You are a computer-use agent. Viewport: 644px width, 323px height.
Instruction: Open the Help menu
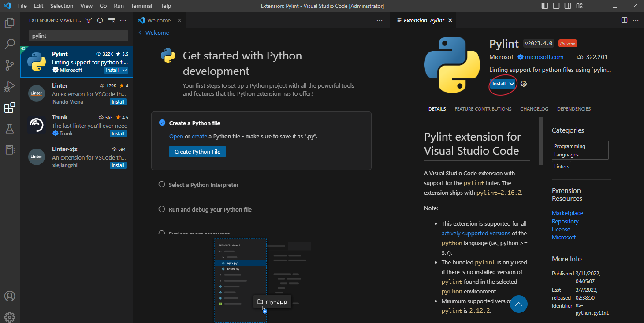pyautogui.click(x=165, y=6)
